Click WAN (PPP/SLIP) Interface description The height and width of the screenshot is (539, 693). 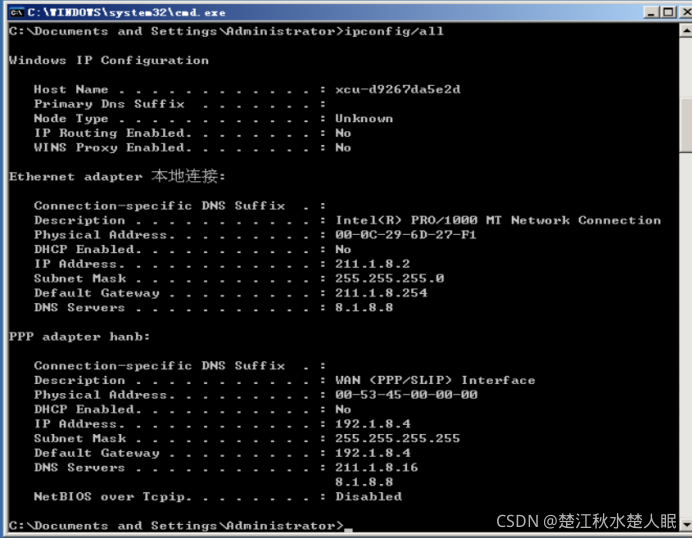(x=435, y=380)
